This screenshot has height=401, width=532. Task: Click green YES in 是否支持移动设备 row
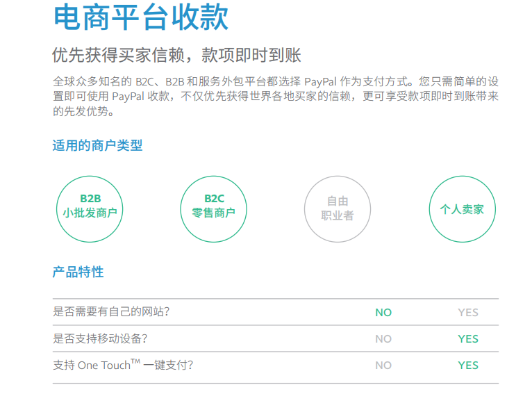click(468, 339)
